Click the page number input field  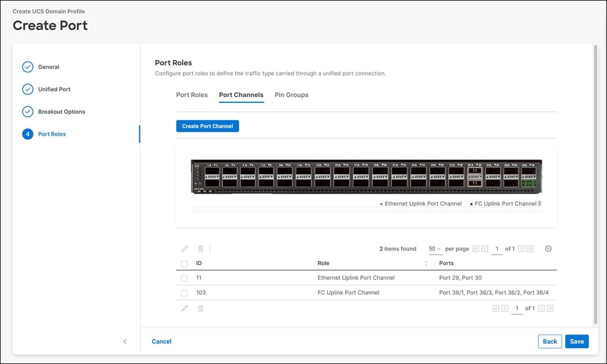pos(497,248)
